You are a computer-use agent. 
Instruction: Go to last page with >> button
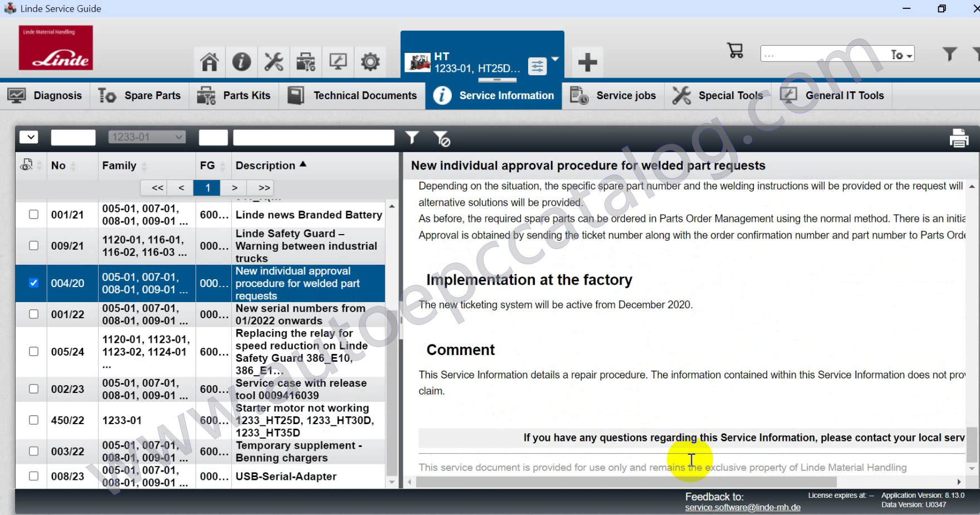point(264,188)
